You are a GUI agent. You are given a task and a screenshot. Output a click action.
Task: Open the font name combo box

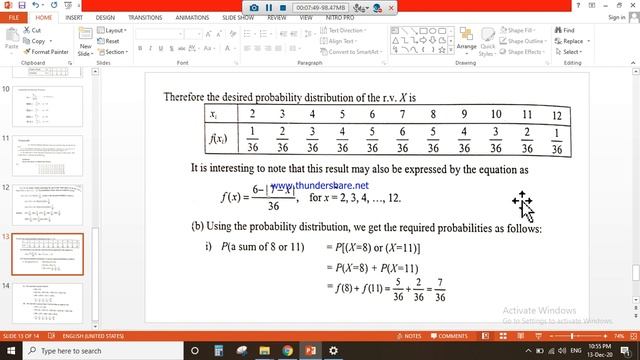coord(160,34)
